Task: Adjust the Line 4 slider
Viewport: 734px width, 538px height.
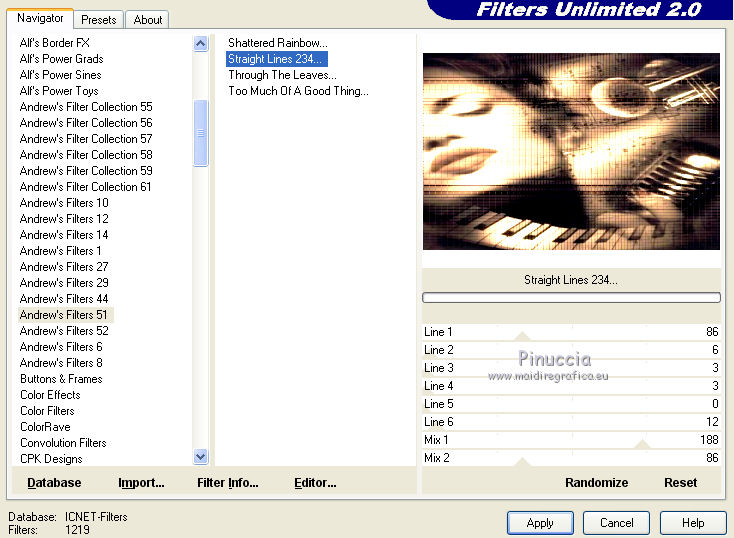Action: 571,386
